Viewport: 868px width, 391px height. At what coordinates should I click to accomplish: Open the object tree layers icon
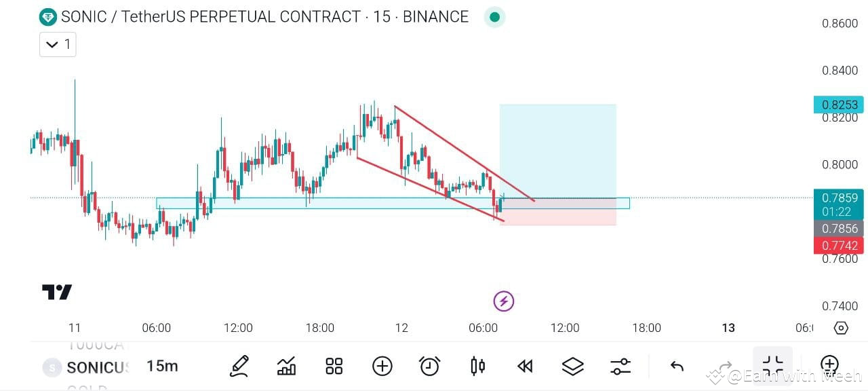tap(572, 366)
